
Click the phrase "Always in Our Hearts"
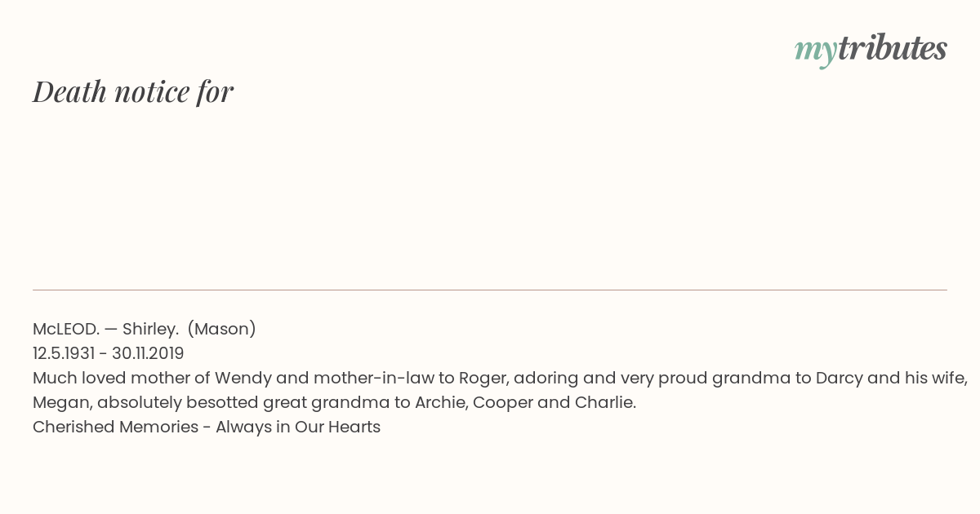pos(298,427)
